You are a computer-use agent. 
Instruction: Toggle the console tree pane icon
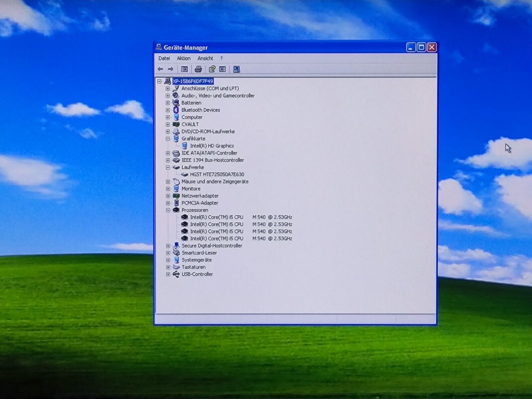(185, 69)
